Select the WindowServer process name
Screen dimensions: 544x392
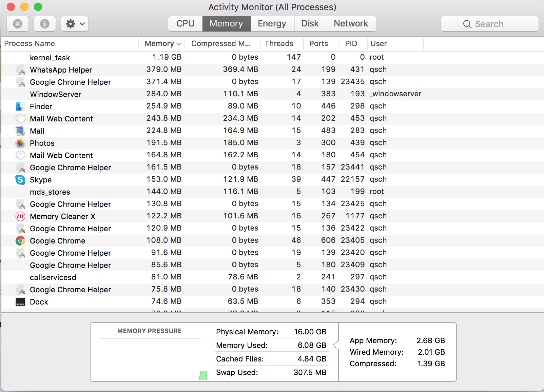pyautogui.click(x=56, y=94)
